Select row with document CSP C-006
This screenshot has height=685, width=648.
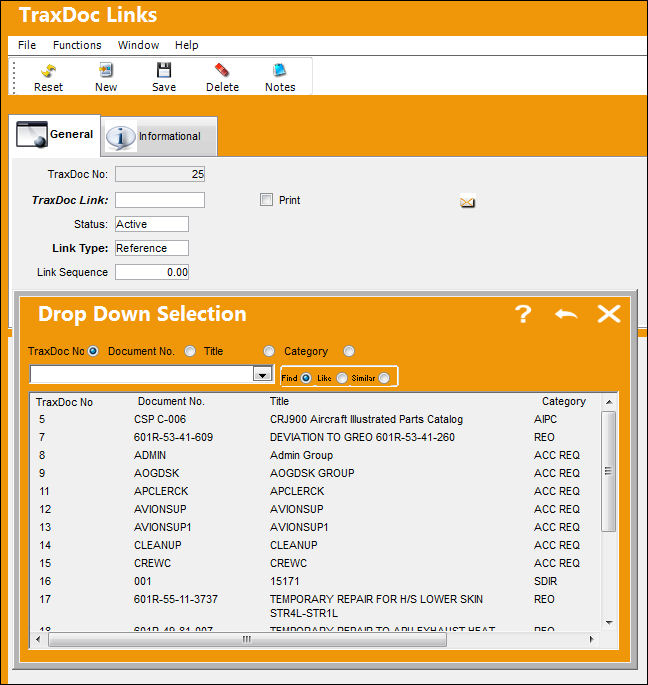pos(315,419)
